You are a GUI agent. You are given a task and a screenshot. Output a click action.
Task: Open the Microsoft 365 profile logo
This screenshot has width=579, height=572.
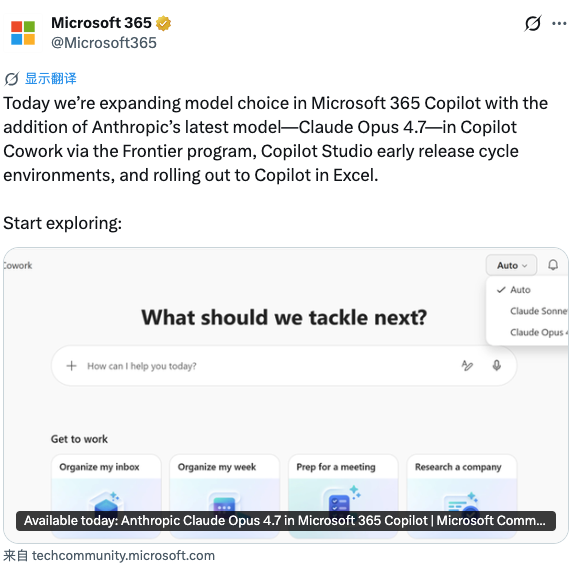tap(23, 33)
